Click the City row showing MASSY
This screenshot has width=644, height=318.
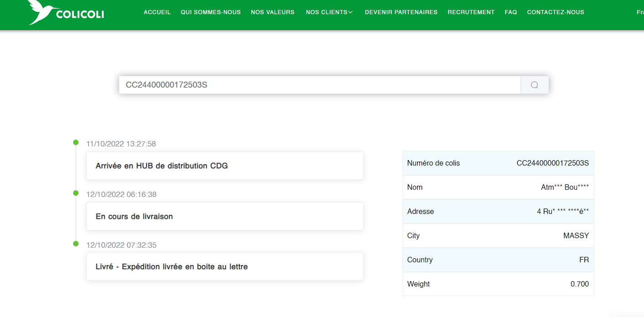[x=498, y=236]
